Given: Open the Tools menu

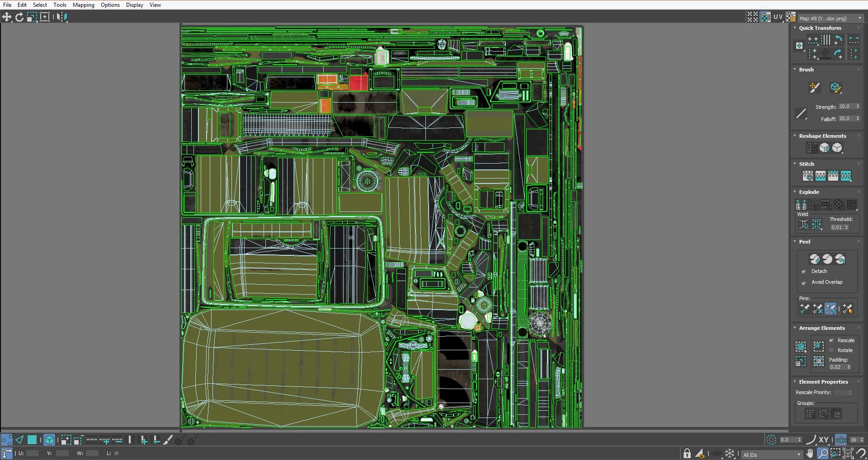Looking at the screenshot, I should [60, 5].
